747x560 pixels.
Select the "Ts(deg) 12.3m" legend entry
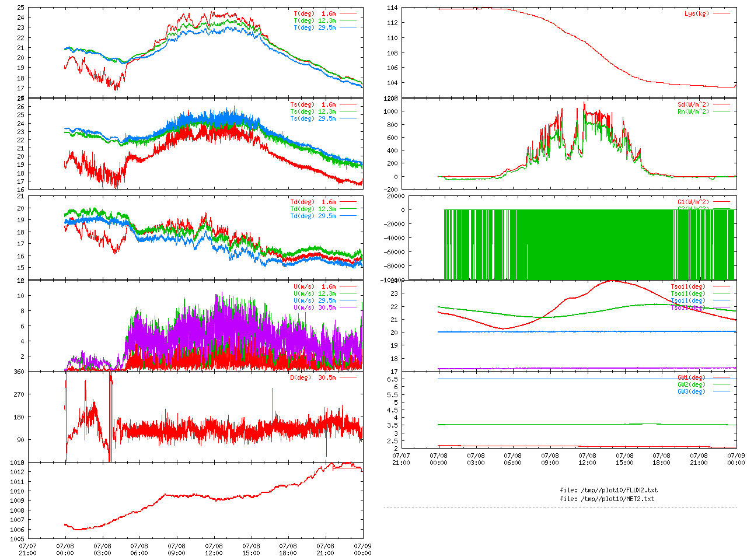pyautogui.click(x=313, y=111)
